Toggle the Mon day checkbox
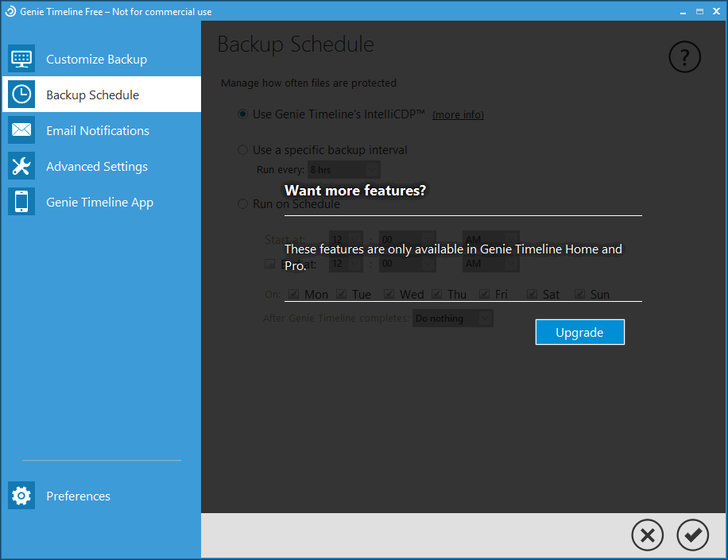The image size is (728, 560). (x=293, y=294)
